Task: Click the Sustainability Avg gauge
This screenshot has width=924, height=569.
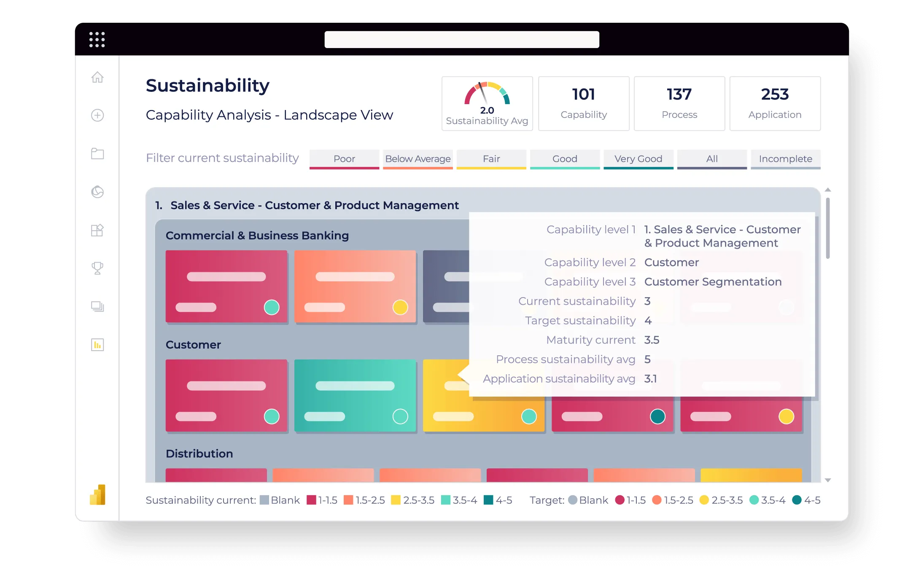Action: 487,103
